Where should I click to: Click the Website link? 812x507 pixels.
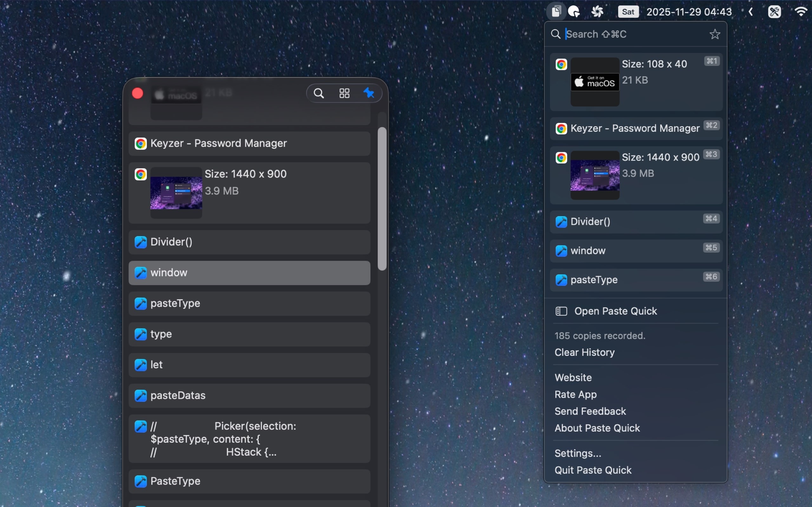click(x=573, y=378)
